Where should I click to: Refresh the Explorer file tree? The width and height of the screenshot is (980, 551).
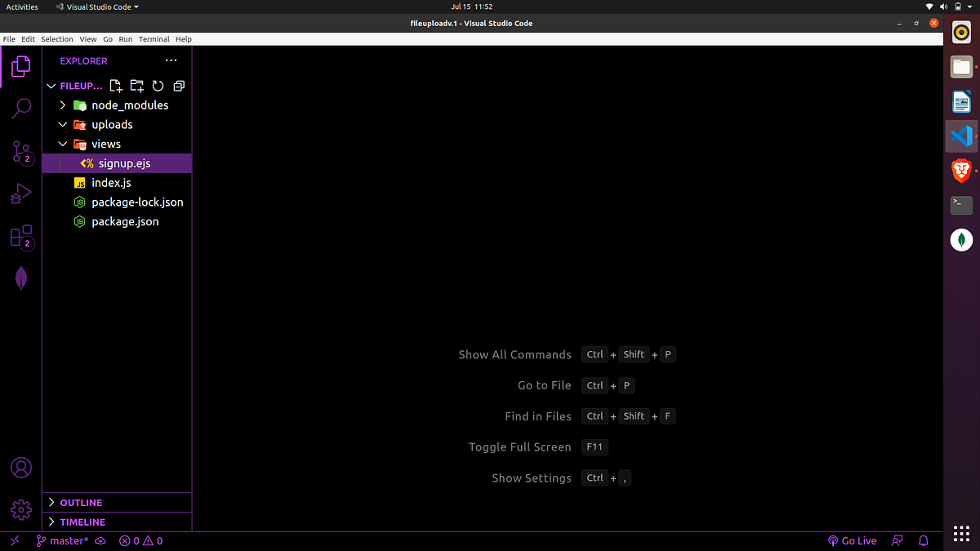click(158, 85)
